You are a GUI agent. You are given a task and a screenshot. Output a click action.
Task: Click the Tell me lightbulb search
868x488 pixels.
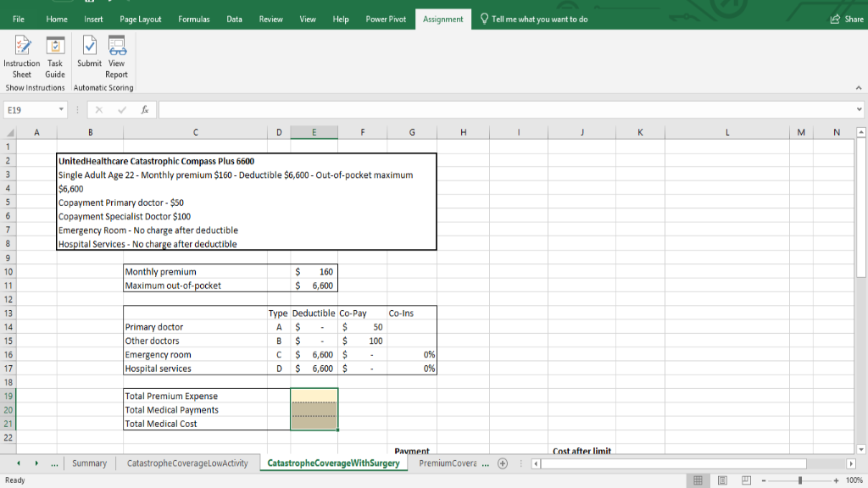(484, 19)
